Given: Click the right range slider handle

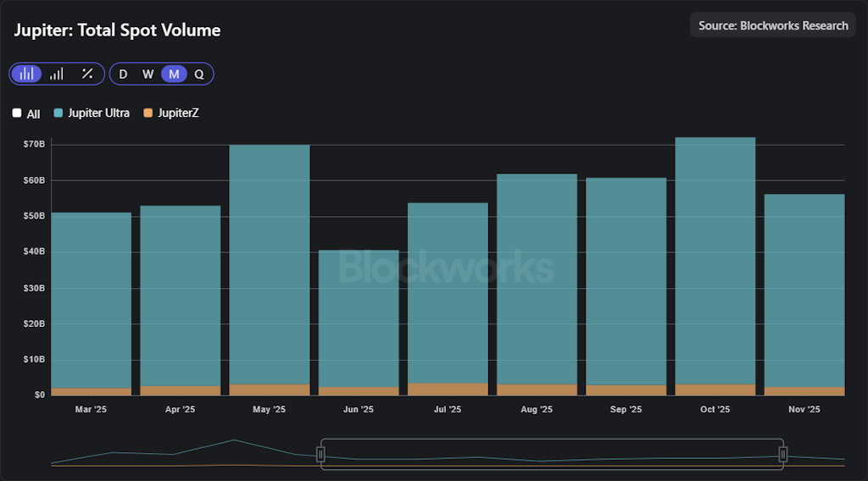Looking at the screenshot, I should 782,455.
